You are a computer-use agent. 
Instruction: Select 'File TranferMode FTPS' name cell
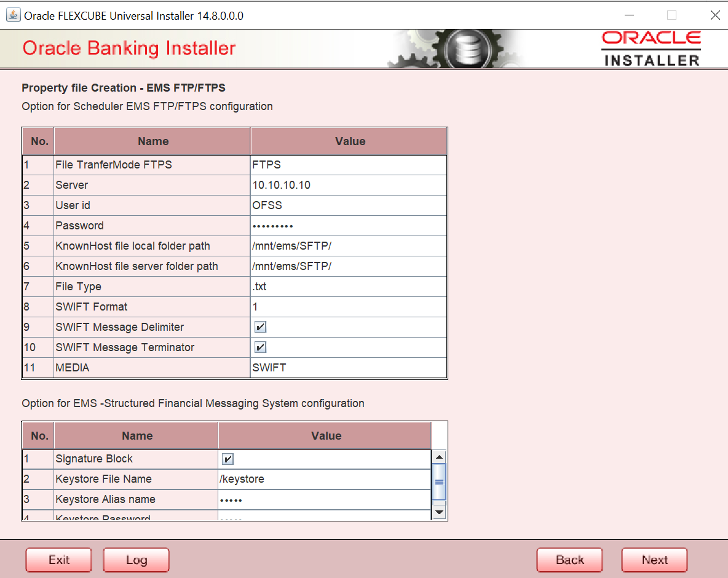click(152, 165)
